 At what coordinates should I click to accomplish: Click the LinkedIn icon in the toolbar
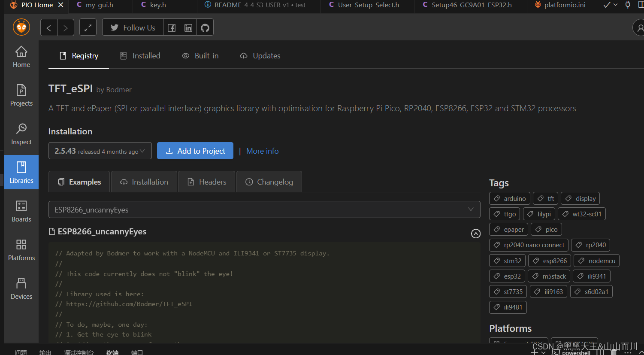pyautogui.click(x=188, y=27)
